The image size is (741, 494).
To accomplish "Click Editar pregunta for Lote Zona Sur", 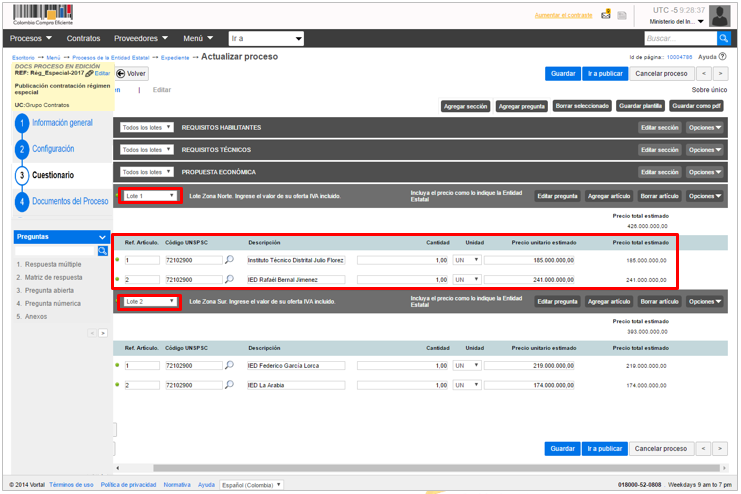I will pyautogui.click(x=557, y=302).
